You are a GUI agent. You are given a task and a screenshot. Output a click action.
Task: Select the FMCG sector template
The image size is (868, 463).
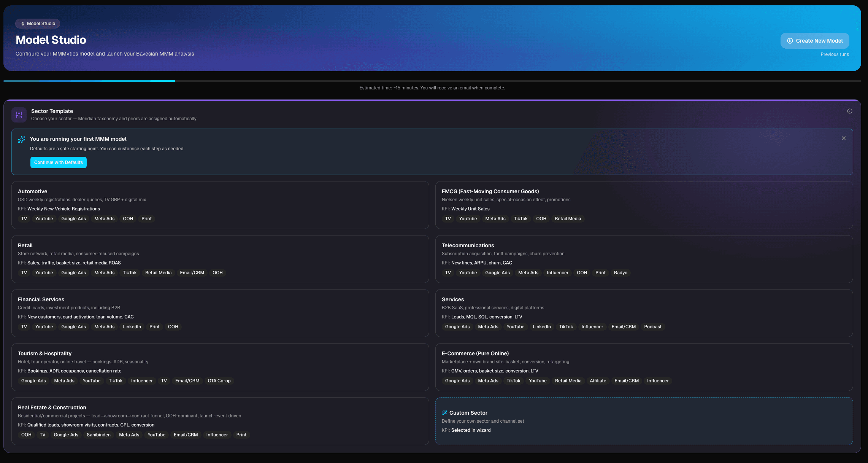[x=644, y=205]
